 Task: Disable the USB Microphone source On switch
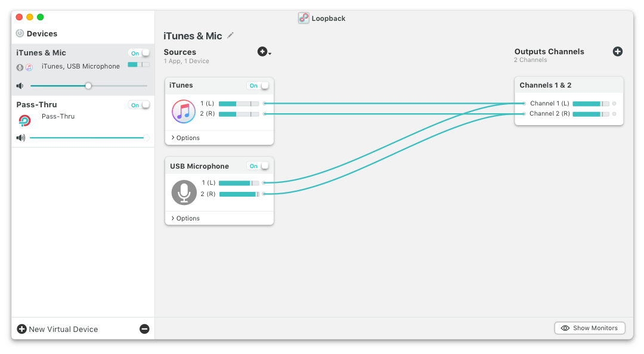coord(258,166)
